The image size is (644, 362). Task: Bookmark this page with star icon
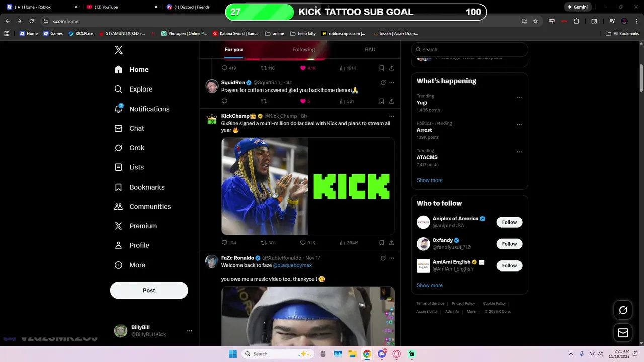pos(535,21)
